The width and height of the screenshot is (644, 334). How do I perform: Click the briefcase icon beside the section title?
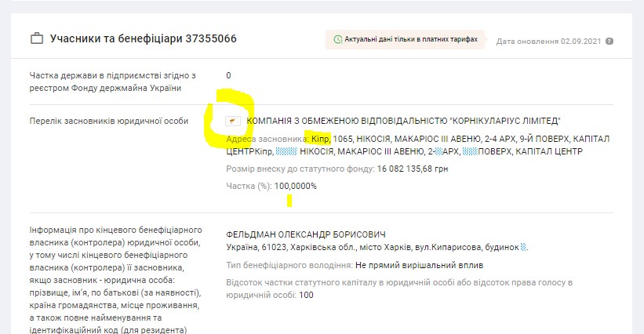(x=36, y=38)
